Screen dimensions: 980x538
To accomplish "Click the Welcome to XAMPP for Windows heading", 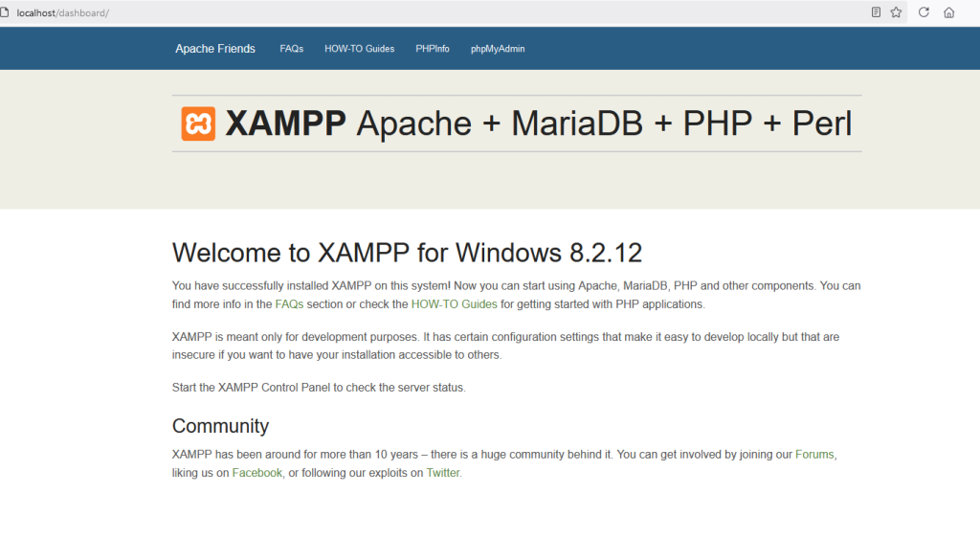I will [x=407, y=253].
